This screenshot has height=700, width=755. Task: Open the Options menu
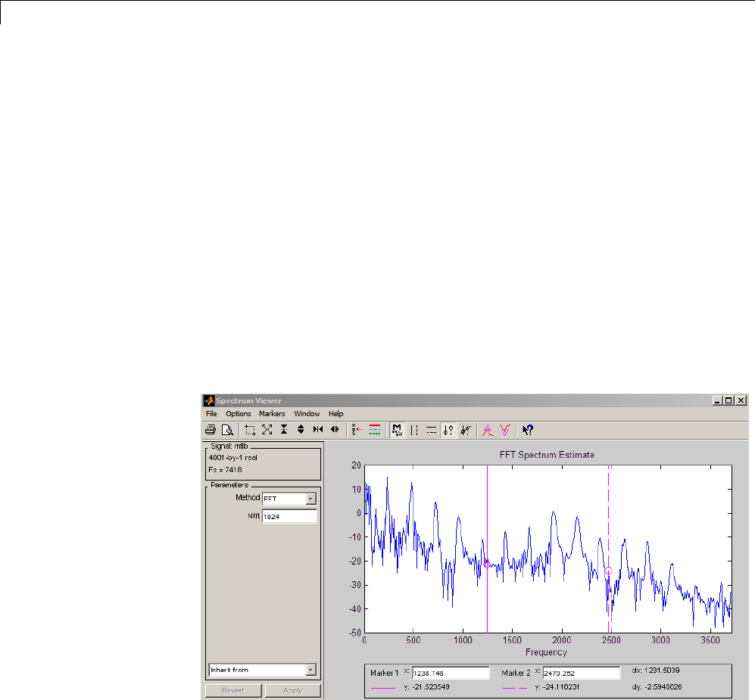(238, 414)
